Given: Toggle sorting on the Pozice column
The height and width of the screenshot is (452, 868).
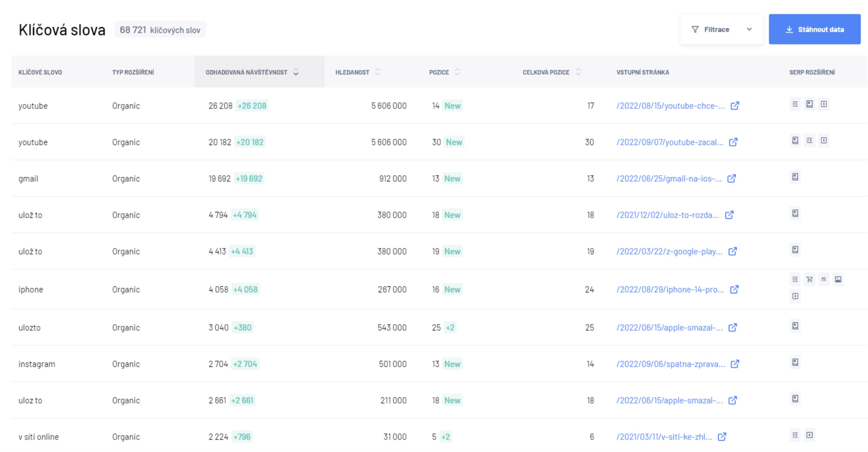Looking at the screenshot, I should coord(457,72).
